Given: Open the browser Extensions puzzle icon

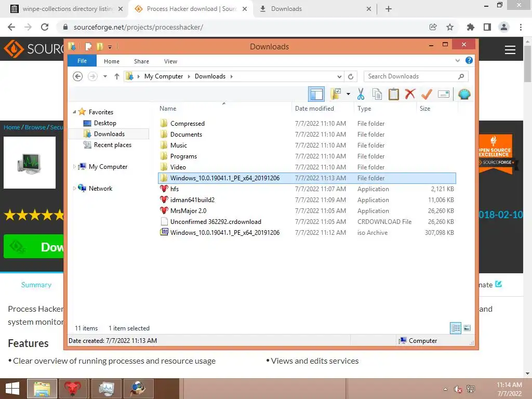Looking at the screenshot, I should [x=470, y=27].
